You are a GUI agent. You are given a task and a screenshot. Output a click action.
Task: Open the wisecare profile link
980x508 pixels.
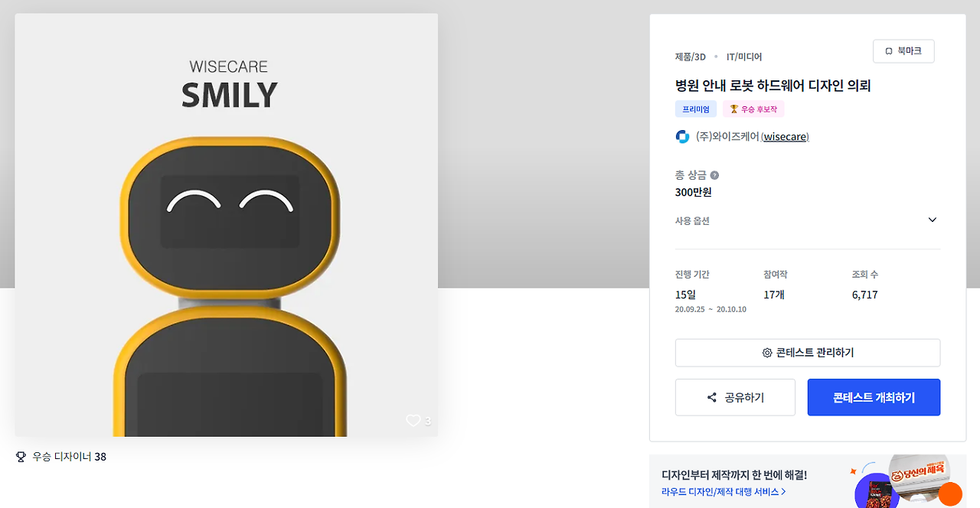coord(786,137)
